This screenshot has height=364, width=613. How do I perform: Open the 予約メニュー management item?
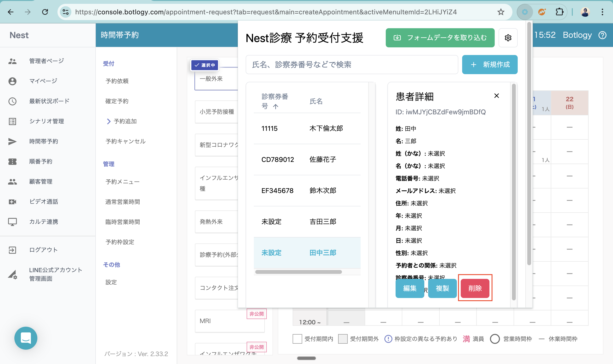[x=122, y=182]
